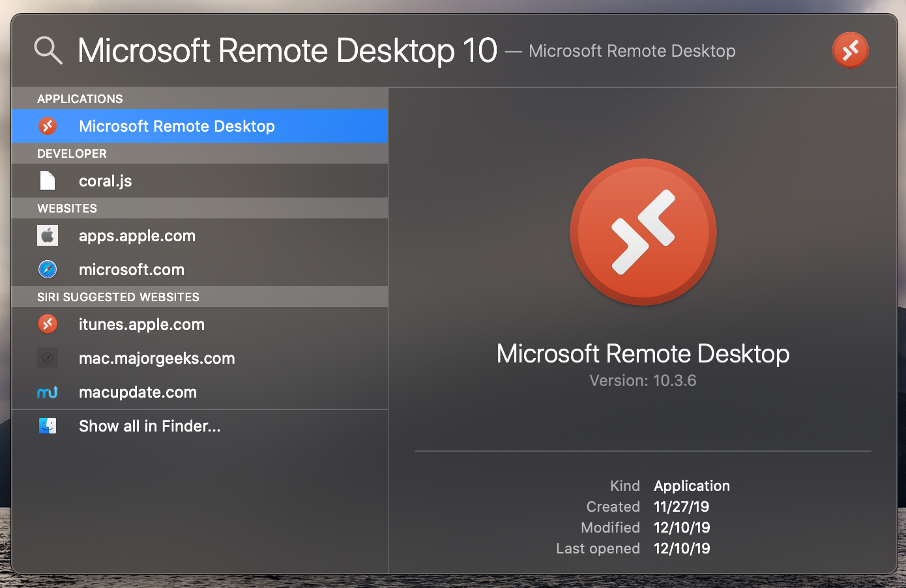
Task: Click the preview title Microsoft Remote Desktop
Action: coord(643,353)
